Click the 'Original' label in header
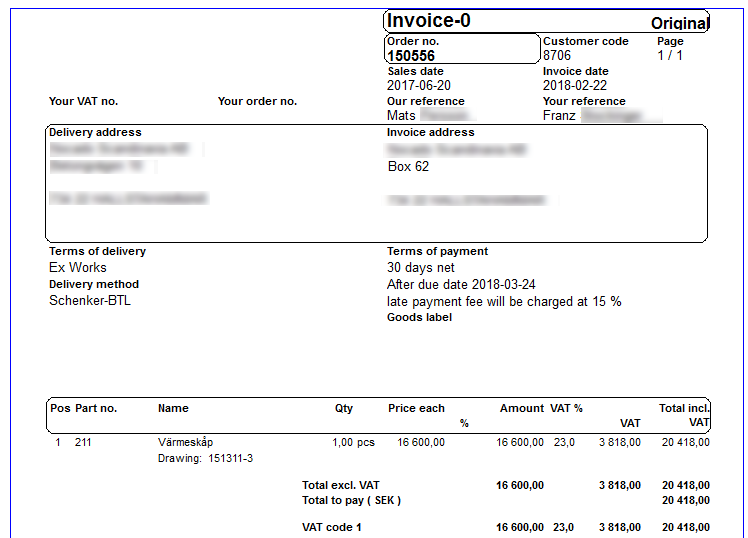748x538 pixels. 679,23
